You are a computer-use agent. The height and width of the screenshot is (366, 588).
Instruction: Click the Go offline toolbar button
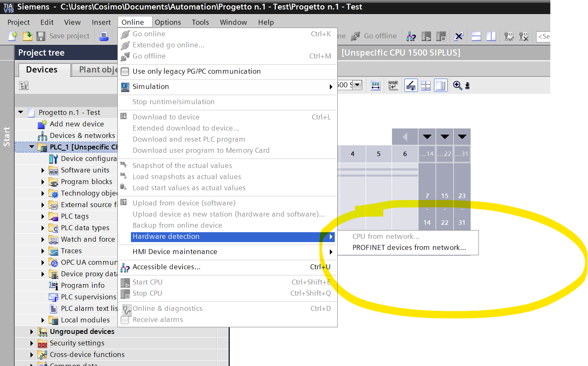[x=374, y=36]
